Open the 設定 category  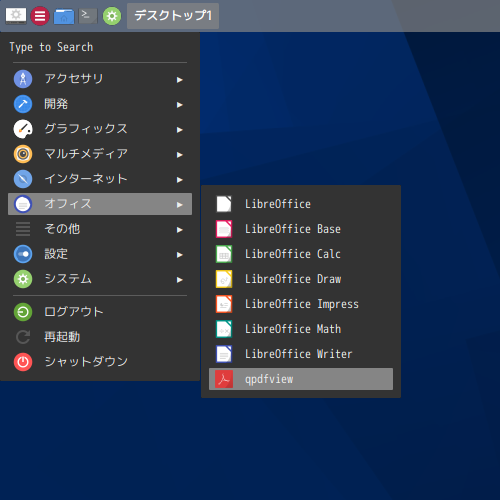(x=100, y=254)
